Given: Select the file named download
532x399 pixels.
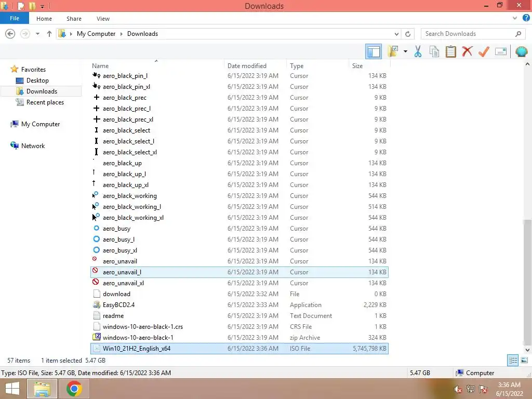Looking at the screenshot, I should pos(239,294).
